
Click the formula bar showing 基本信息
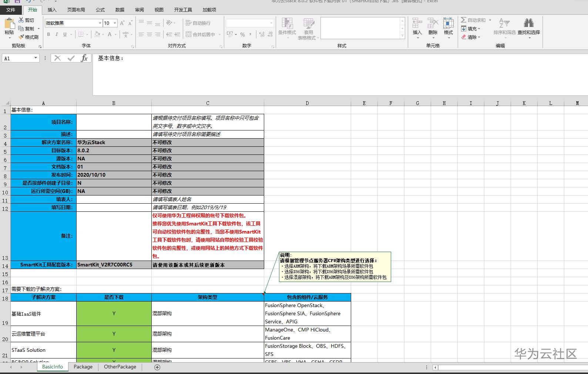[340, 74]
